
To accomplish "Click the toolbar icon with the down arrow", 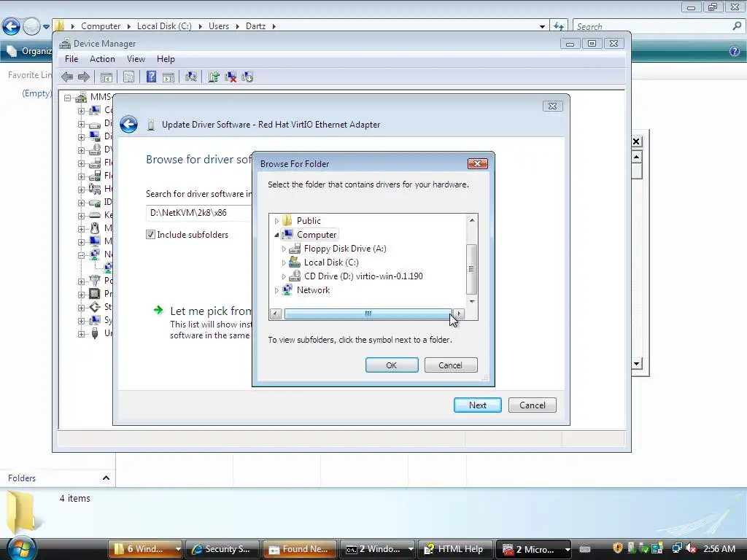I will 247,77.
